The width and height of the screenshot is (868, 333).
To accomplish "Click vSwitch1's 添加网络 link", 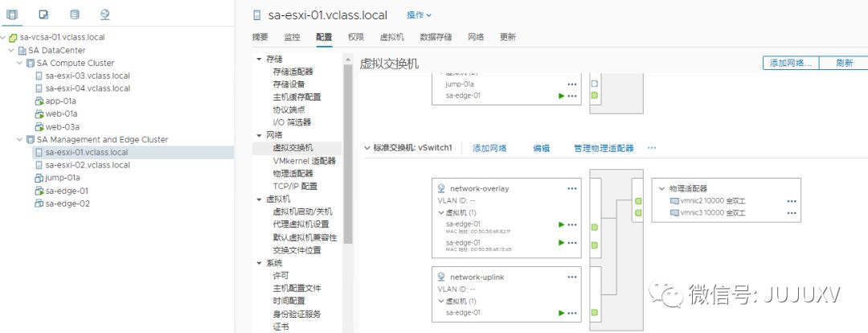I will pyautogui.click(x=489, y=148).
